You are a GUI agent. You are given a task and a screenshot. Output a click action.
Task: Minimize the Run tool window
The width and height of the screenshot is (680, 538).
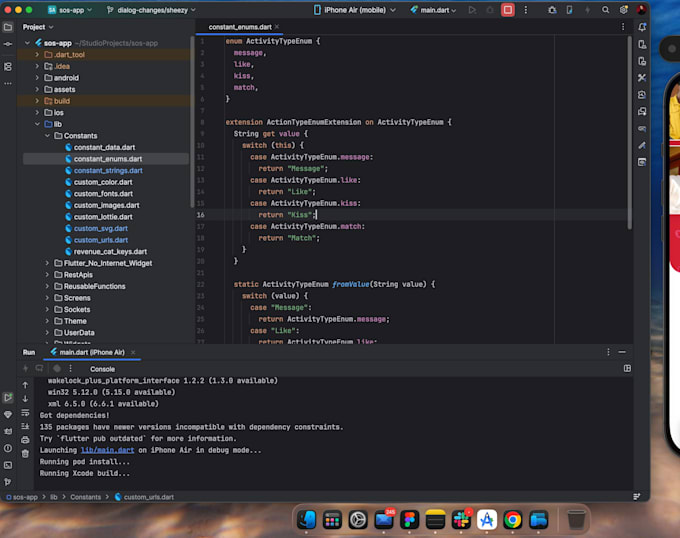(x=622, y=352)
